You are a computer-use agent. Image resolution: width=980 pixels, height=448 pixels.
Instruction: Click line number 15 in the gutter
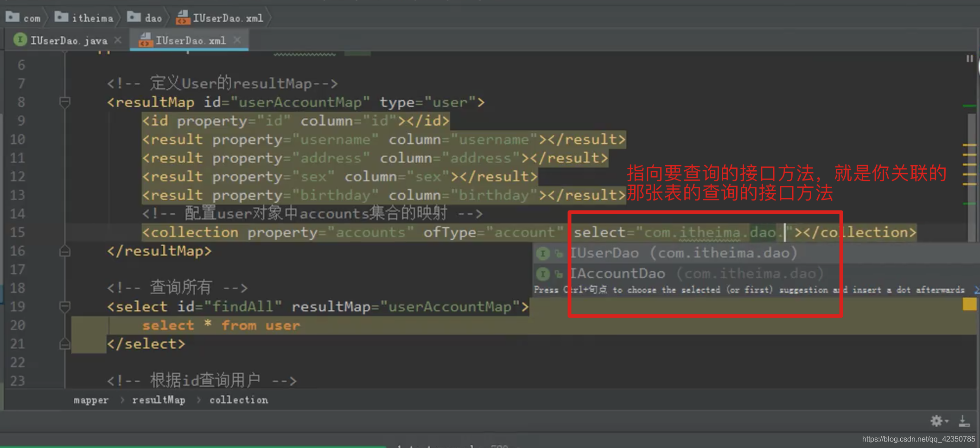[18, 232]
